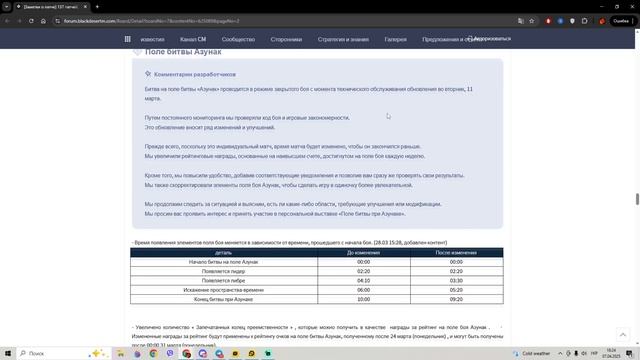Click the page vertical scrollbar thumb
This screenshot has width=640, height=360.
click(637, 199)
